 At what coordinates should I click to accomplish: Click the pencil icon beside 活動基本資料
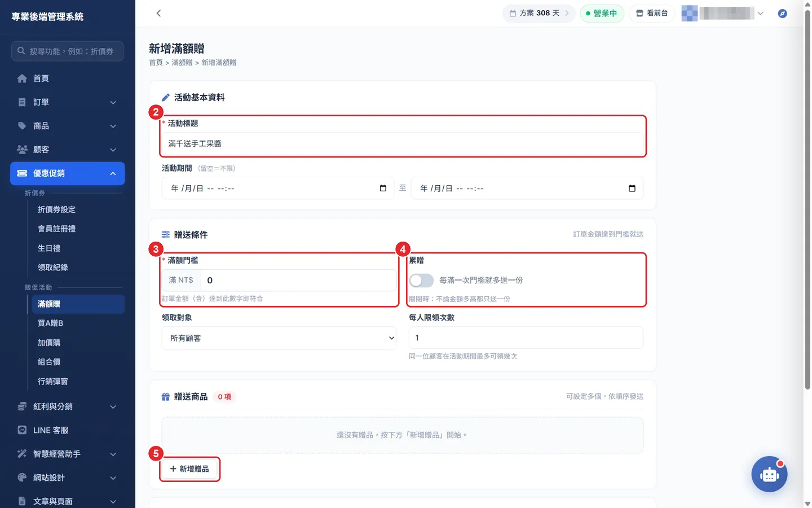[x=166, y=98]
